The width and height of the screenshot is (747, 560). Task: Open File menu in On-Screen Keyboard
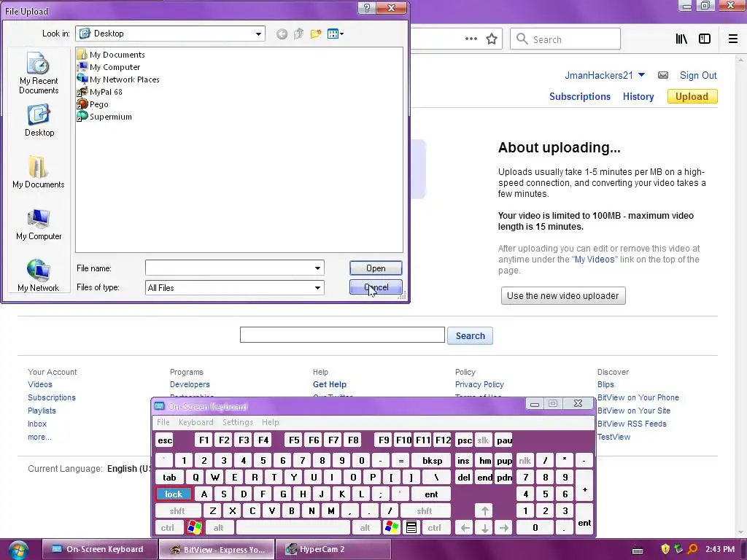point(163,422)
